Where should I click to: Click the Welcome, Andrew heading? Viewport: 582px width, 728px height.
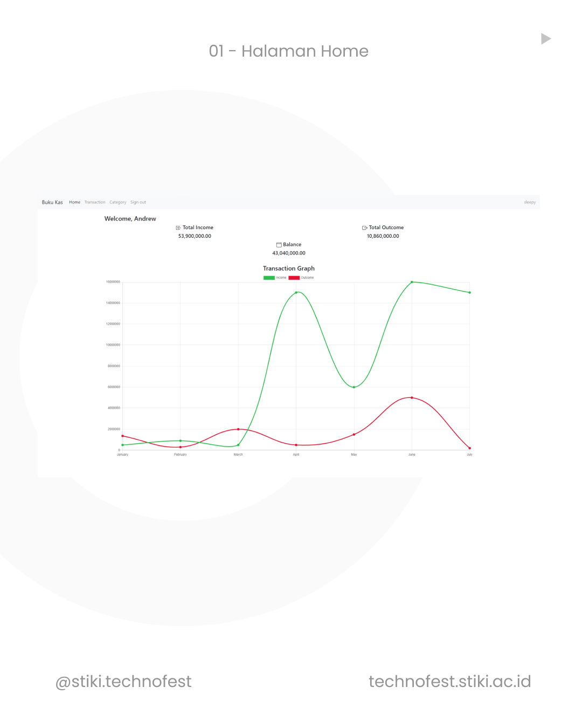(130, 219)
